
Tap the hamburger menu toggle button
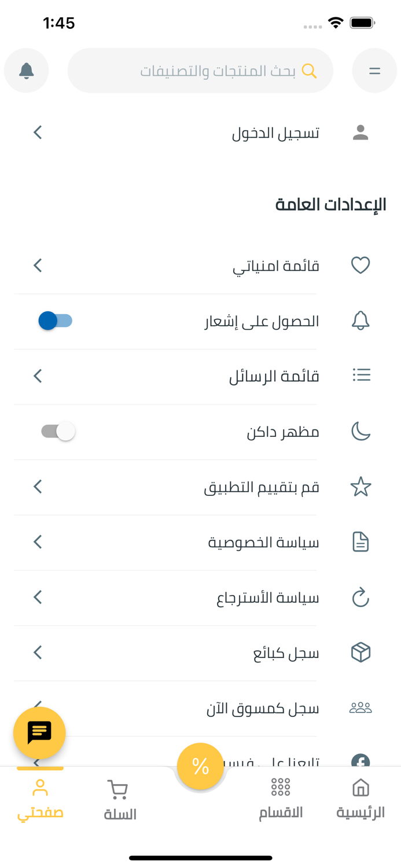(374, 70)
